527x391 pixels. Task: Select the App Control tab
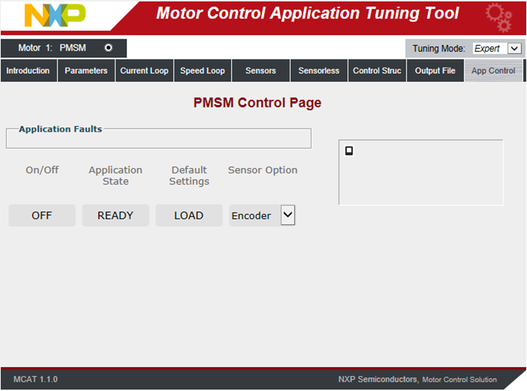(x=493, y=71)
